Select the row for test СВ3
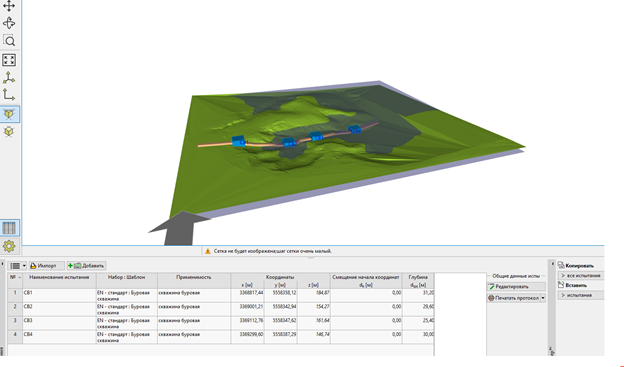The image size is (624, 367). coord(221,323)
